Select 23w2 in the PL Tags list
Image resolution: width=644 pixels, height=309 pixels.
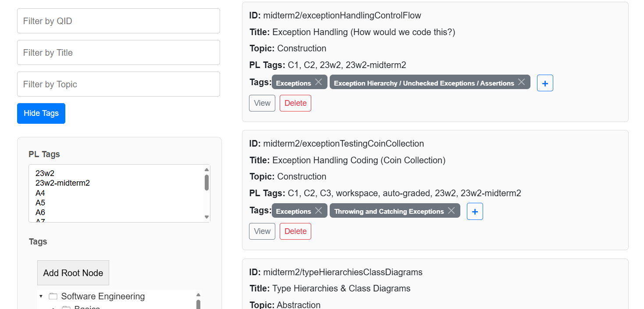(x=45, y=173)
